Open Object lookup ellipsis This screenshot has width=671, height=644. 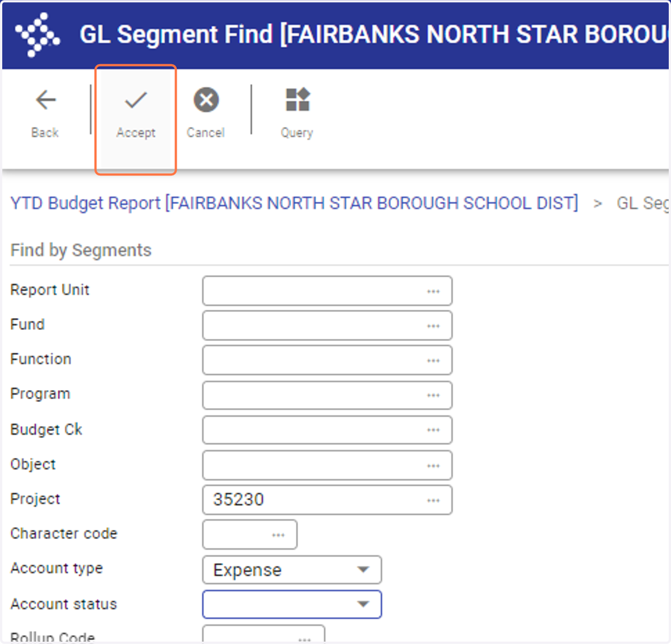click(433, 466)
